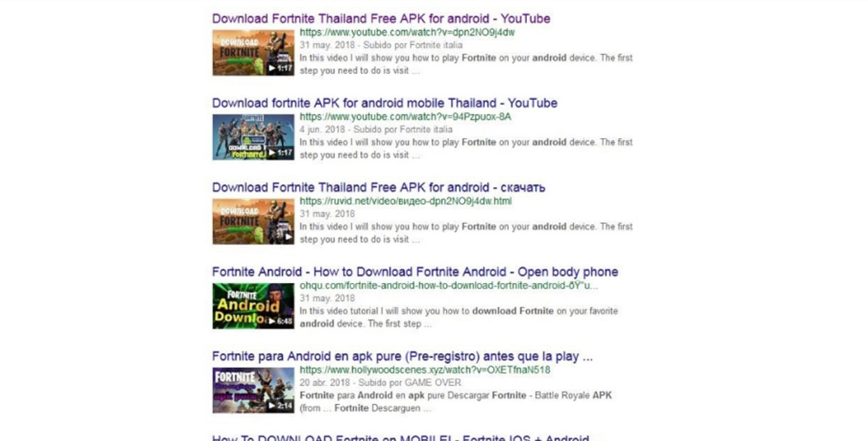The height and width of the screenshot is (441, 868).
Task: Open the 'Download Fortnite Thailand Free APK - скачать' result
Action: pyautogui.click(x=378, y=187)
